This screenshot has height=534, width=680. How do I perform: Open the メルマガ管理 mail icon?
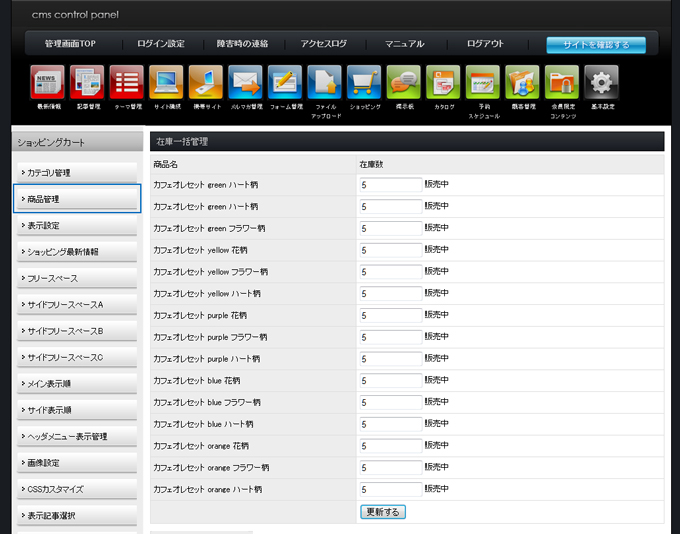245,82
